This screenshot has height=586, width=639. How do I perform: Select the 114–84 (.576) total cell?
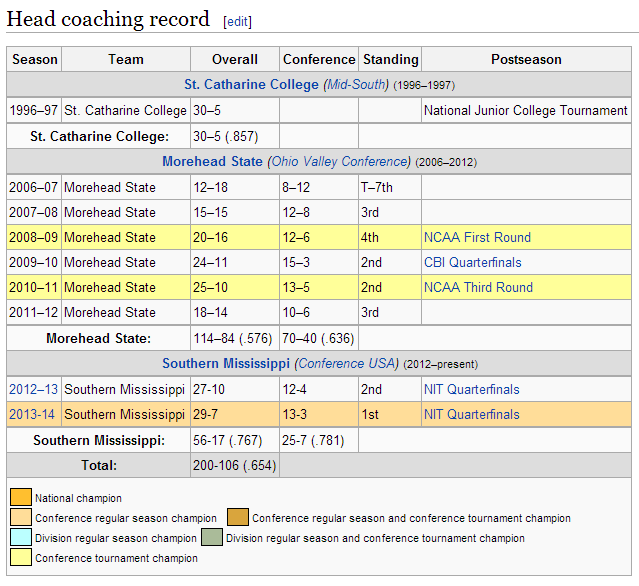235,338
